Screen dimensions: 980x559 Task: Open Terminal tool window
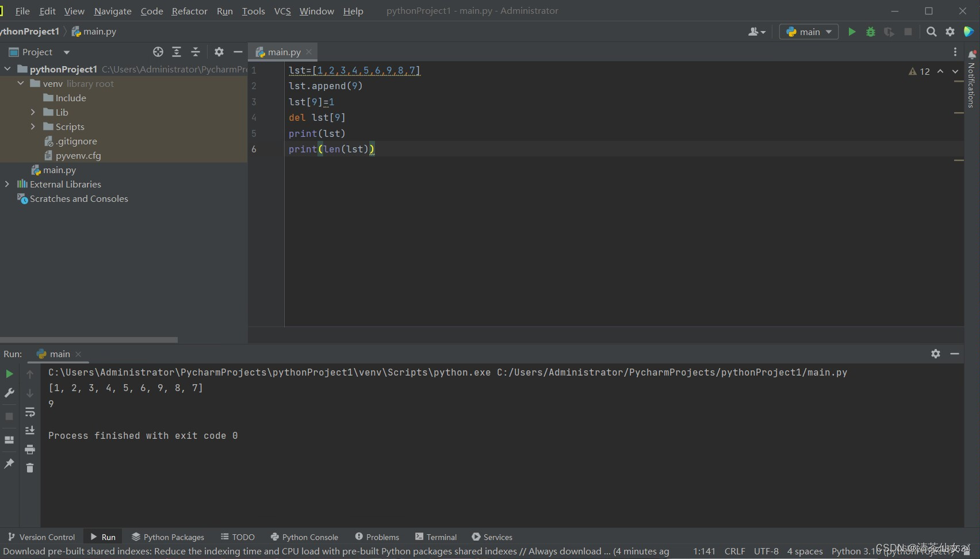(x=436, y=537)
